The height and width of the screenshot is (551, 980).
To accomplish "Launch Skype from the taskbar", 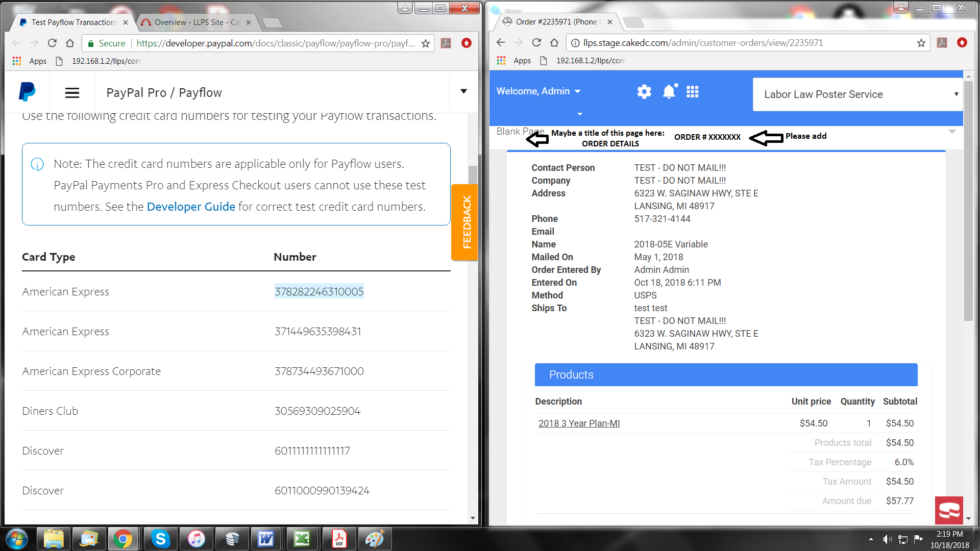I will [x=160, y=539].
